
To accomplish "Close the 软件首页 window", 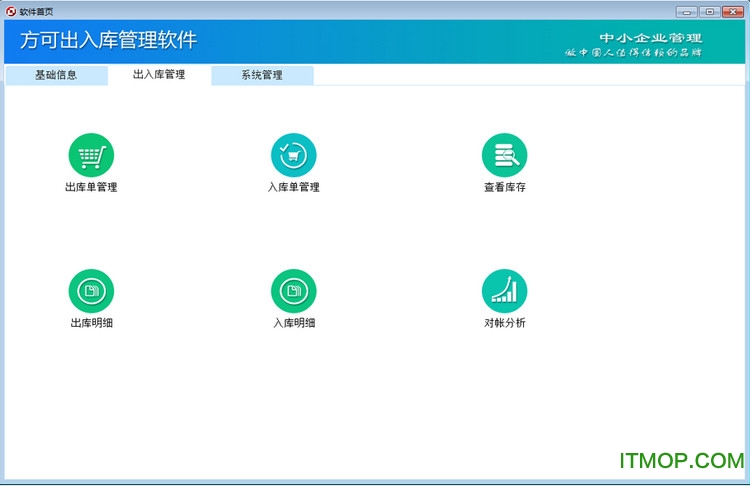I will click(x=732, y=11).
